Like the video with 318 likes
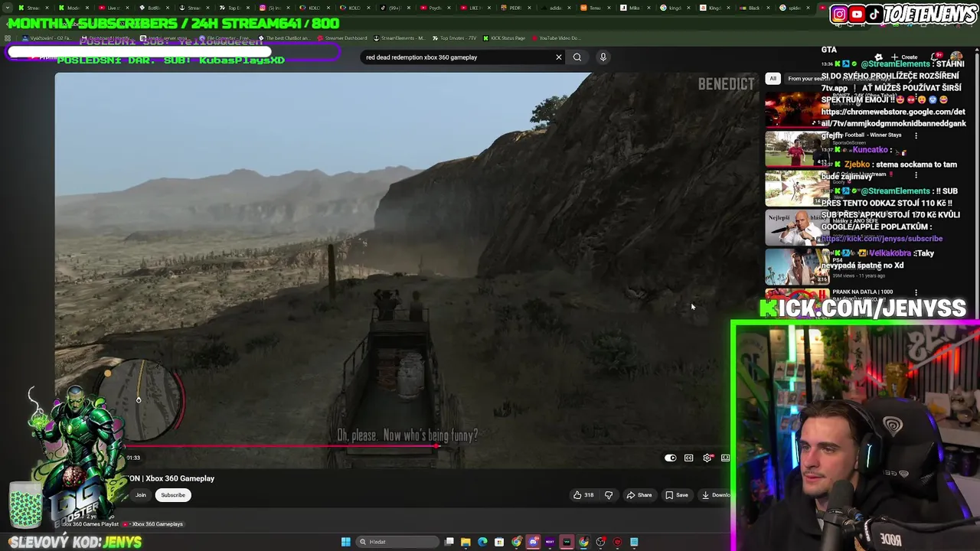The image size is (980, 551). [x=583, y=495]
